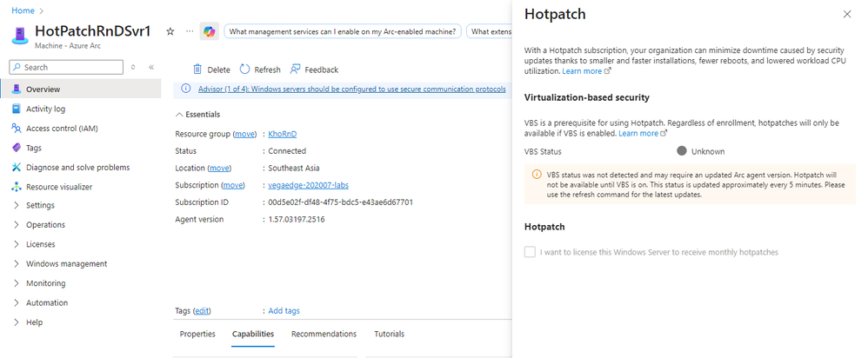
Task: Click the Resource visualizer icon
Action: click(x=16, y=187)
